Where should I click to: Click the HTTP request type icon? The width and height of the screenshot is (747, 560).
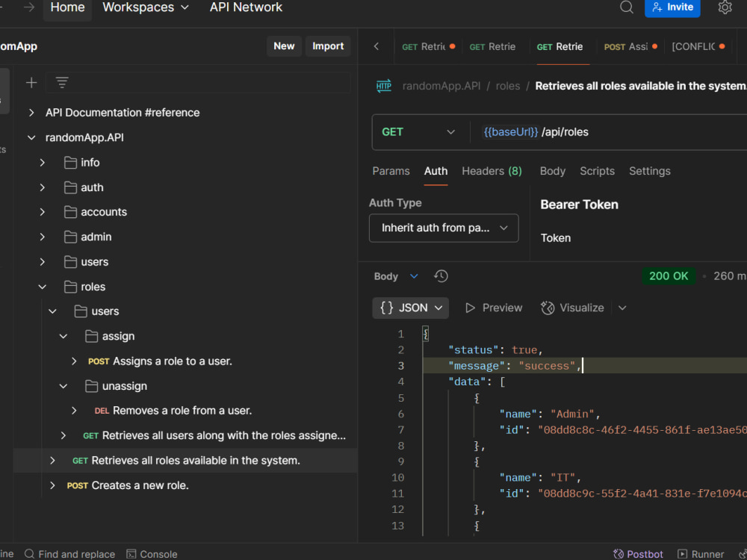(x=384, y=86)
